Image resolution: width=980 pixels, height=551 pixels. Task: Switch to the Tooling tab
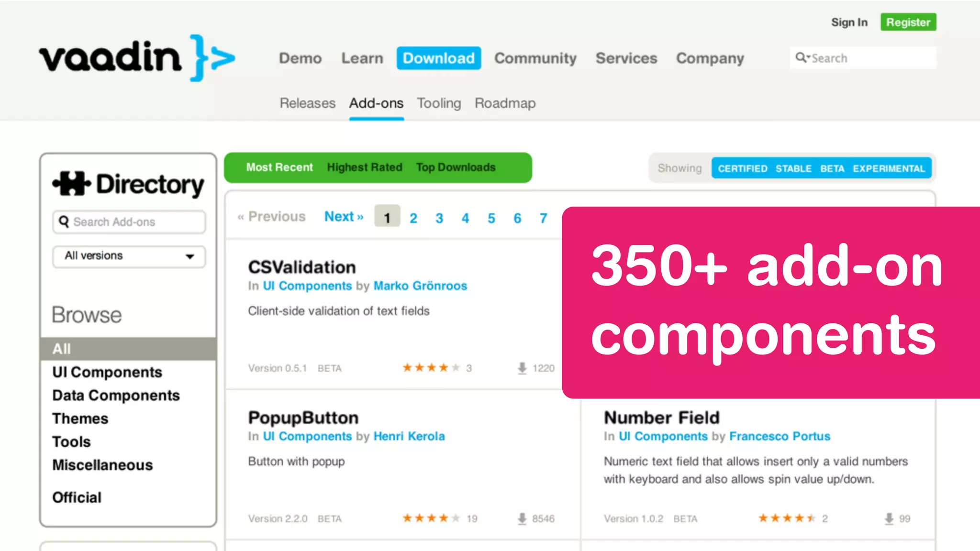click(x=439, y=103)
